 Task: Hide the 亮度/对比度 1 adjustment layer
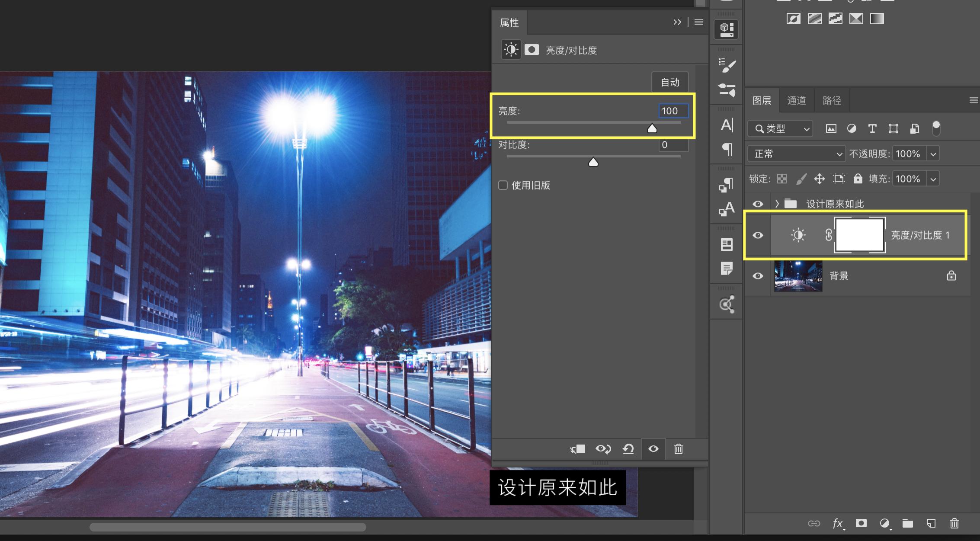[x=758, y=235]
